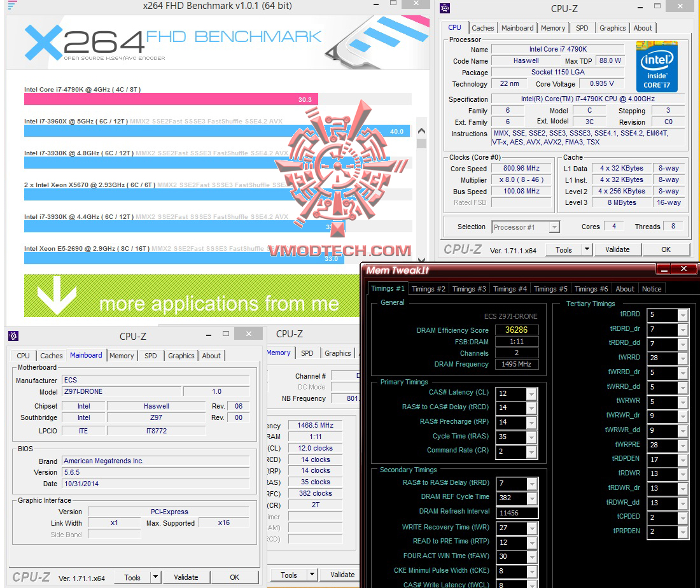Open the tWRRD tertiary timing dropdown
Screen dimensions: 700x588
(x=683, y=358)
